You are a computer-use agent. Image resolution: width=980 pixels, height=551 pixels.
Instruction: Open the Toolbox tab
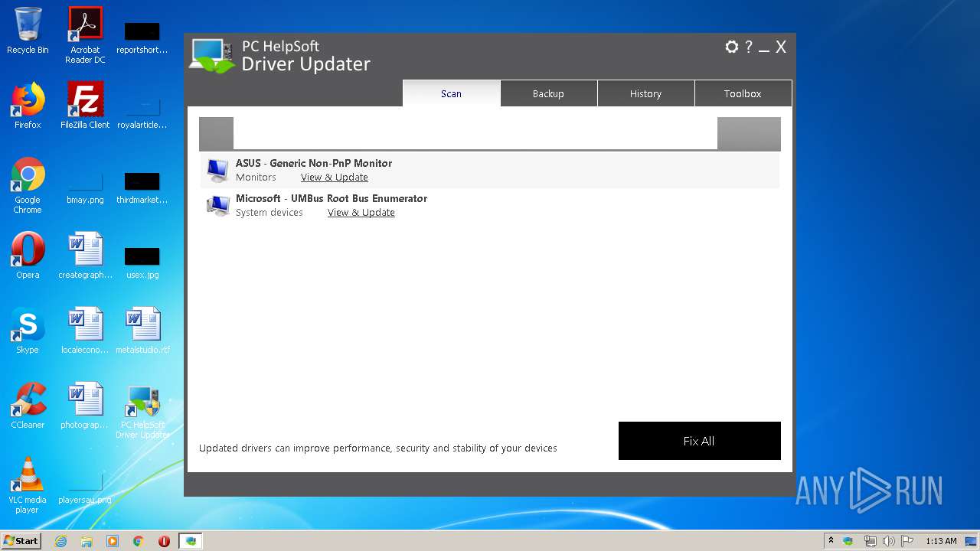(x=743, y=93)
